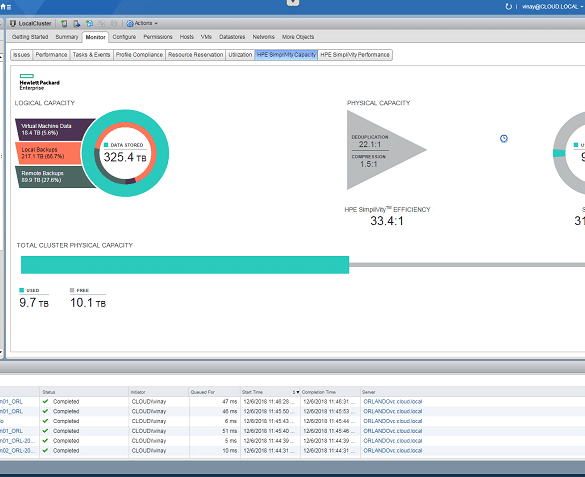Select the Monitor tab
Image resolution: width=585 pixels, height=477 pixels.
click(95, 37)
